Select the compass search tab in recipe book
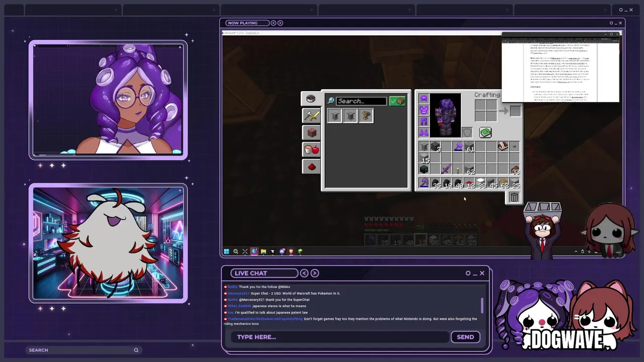The height and width of the screenshot is (362, 644). (311, 99)
